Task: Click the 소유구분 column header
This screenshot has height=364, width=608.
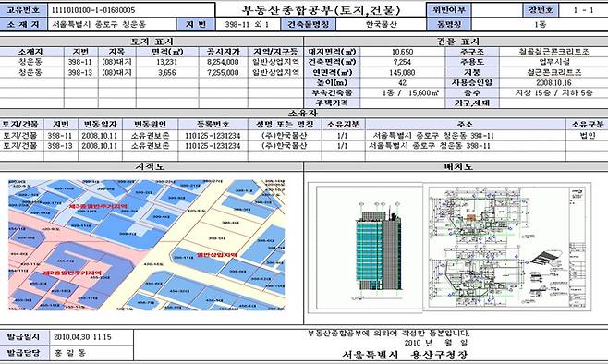Action: pyautogui.click(x=587, y=125)
